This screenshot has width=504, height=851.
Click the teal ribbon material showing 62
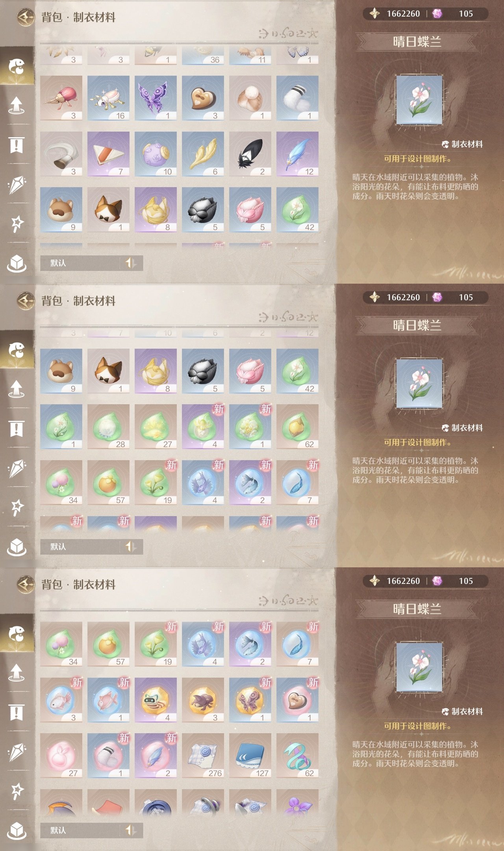[297, 756]
